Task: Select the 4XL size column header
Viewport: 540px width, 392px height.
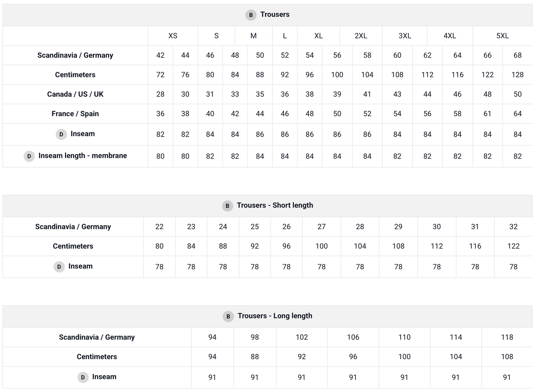Action: [x=450, y=36]
